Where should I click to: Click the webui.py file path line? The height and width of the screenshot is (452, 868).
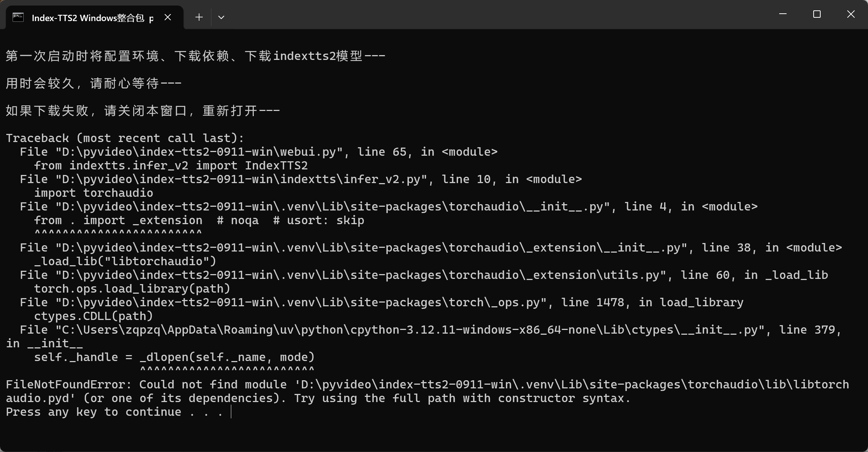pyautogui.click(x=258, y=152)
